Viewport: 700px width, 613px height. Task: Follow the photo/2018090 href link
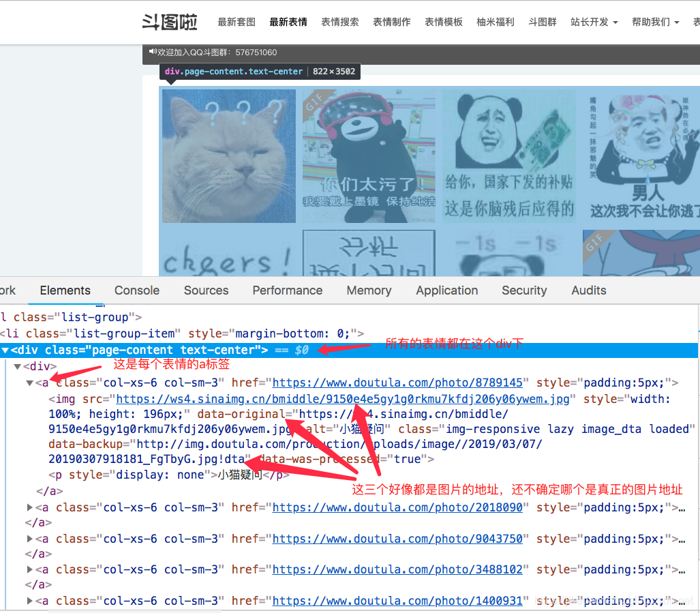pos(397,507)
